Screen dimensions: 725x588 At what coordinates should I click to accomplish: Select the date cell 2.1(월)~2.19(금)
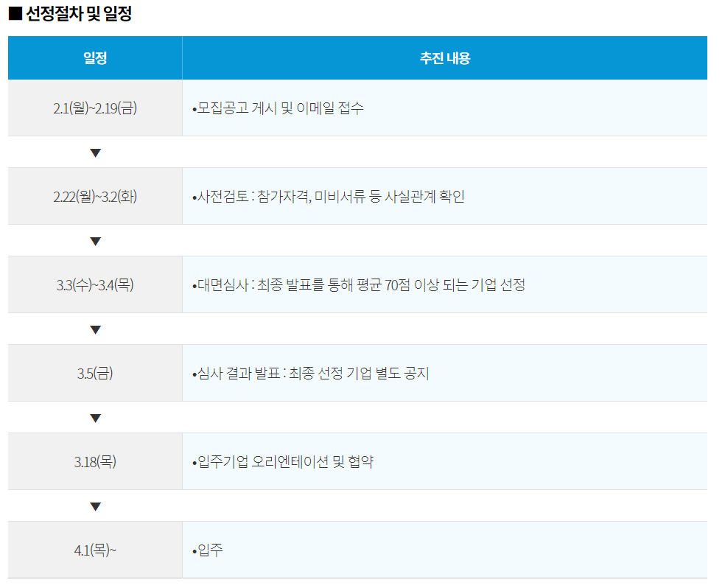point(95,108)
